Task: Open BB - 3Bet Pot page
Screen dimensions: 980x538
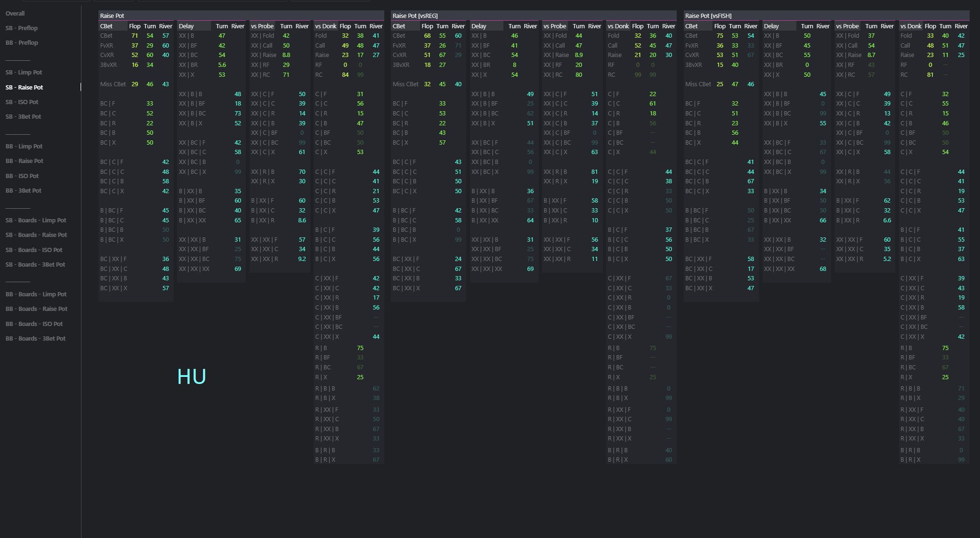Action: click(x=24, y=190)
